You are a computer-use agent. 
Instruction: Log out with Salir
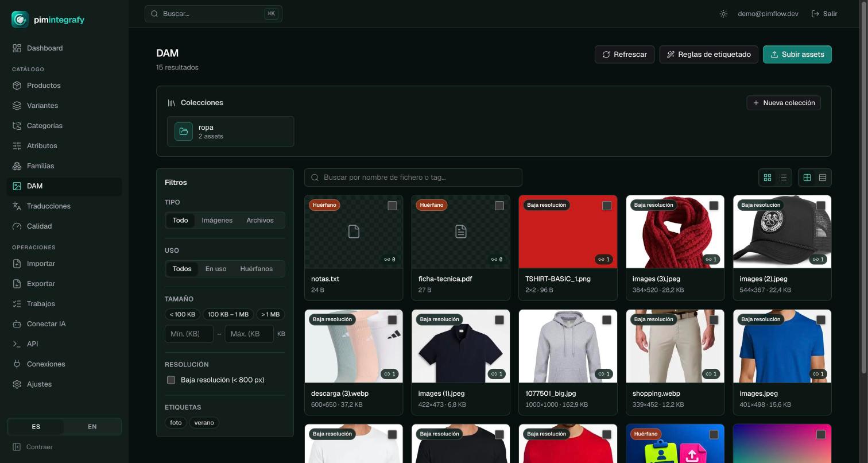[x=824, y=14]
